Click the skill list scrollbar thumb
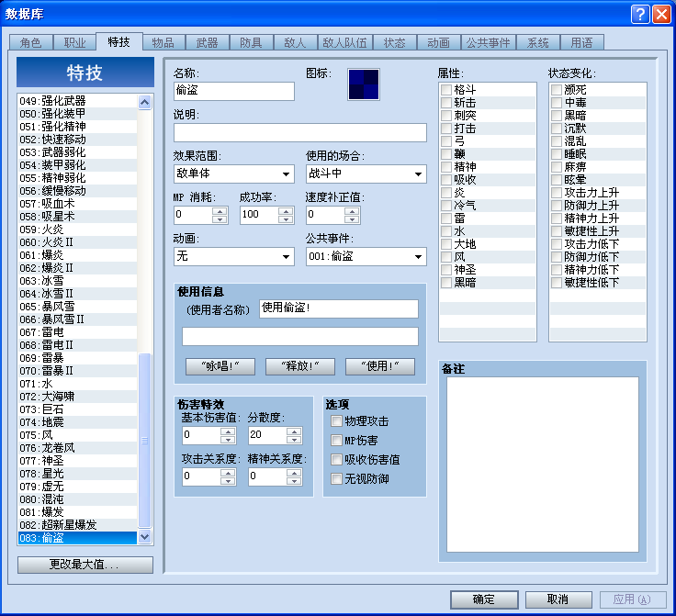This screenshot has width=676, height=616. pos(145,441)
